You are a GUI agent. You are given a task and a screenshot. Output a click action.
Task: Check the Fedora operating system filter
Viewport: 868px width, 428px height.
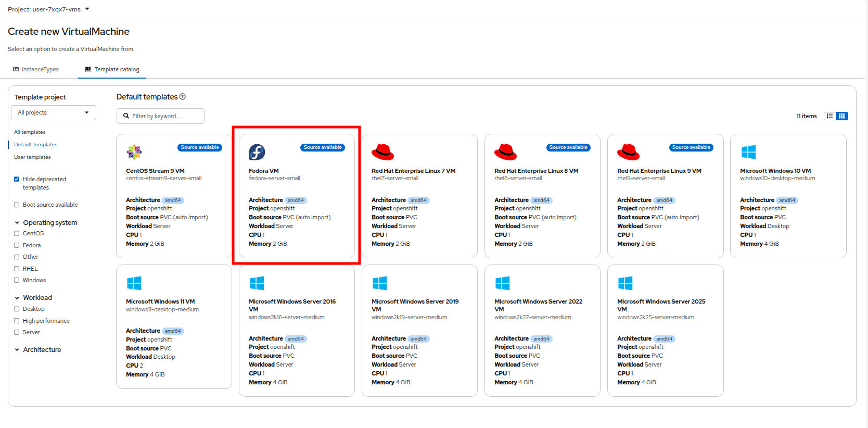click(x=17, y=245)
